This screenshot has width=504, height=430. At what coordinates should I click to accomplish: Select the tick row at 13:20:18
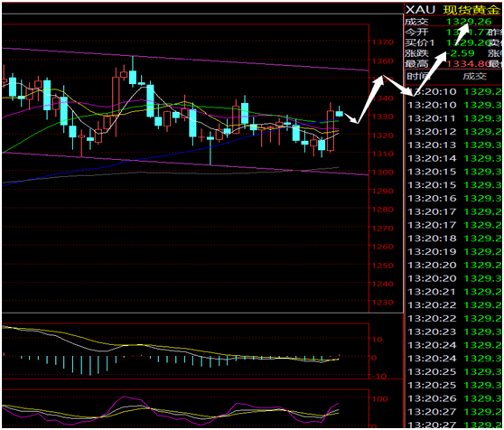tap(454, 238)
